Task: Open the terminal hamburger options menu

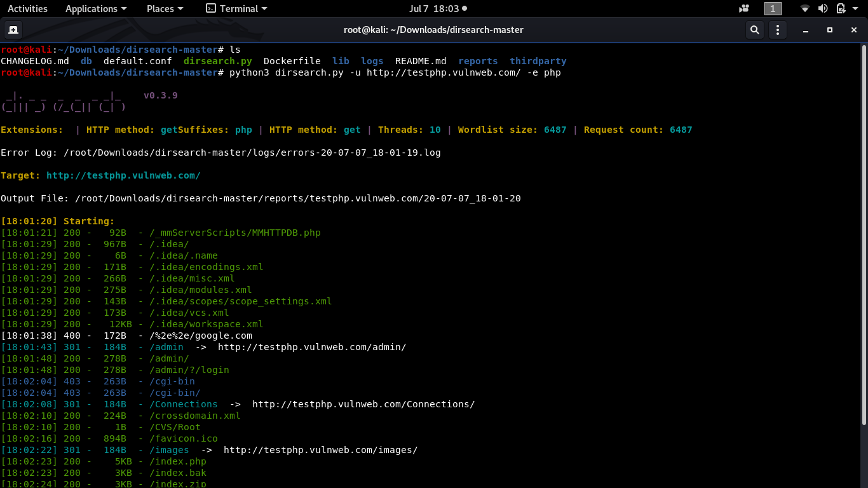Action: tap(778, 30)
